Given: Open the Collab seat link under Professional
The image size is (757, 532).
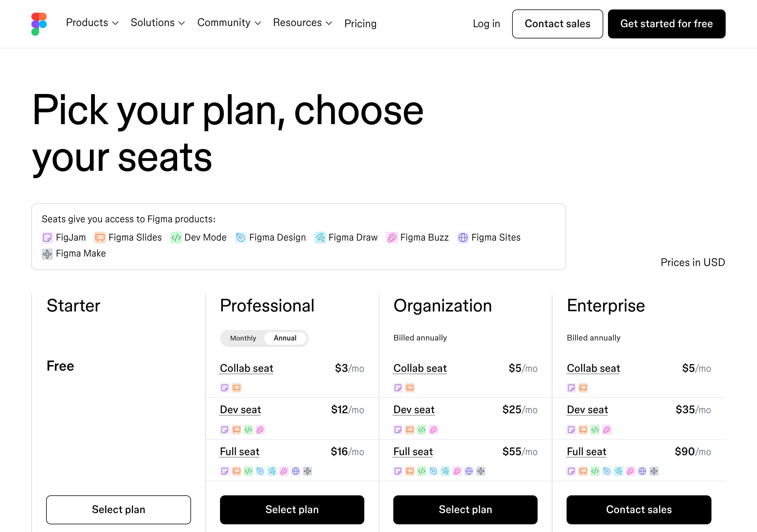Looking at the screenshot, I should [246, 369].
